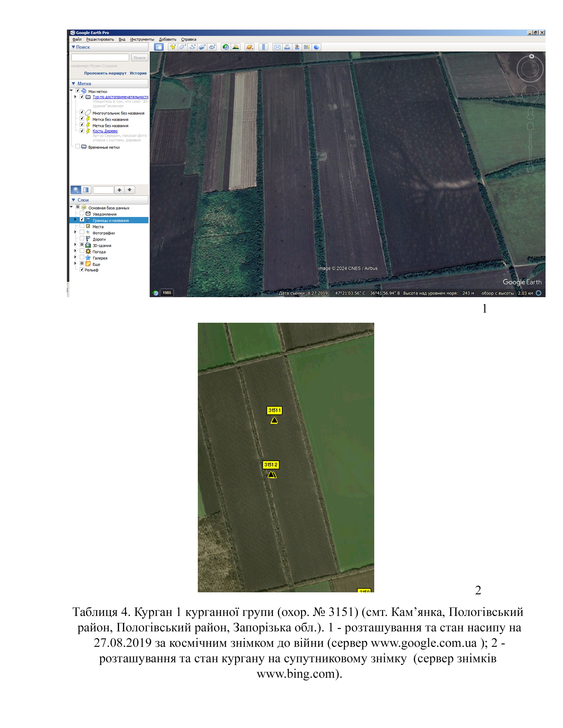Click the search text input field
This screenshot has width=563, height=728.
[x=100, y=58]
